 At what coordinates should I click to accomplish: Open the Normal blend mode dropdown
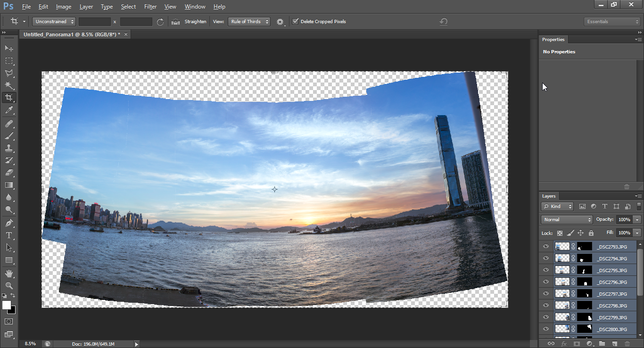click(567, 220)
